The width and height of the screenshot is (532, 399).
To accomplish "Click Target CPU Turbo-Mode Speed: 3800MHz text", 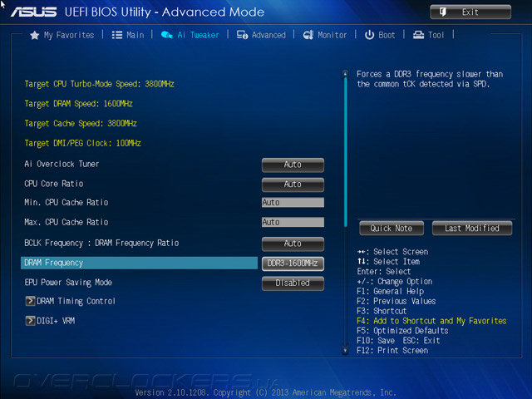I will 100,84.
